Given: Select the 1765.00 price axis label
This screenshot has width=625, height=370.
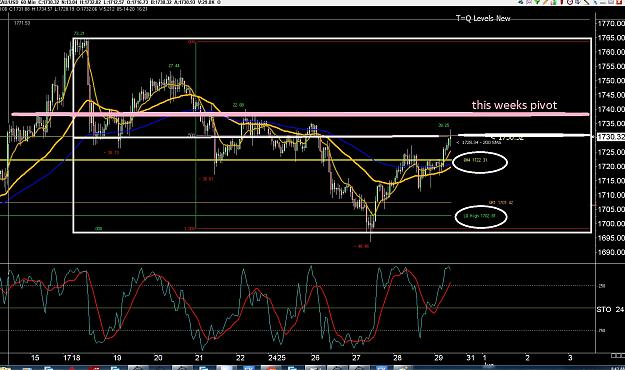Looking at the screenshot, I should 611,38.
